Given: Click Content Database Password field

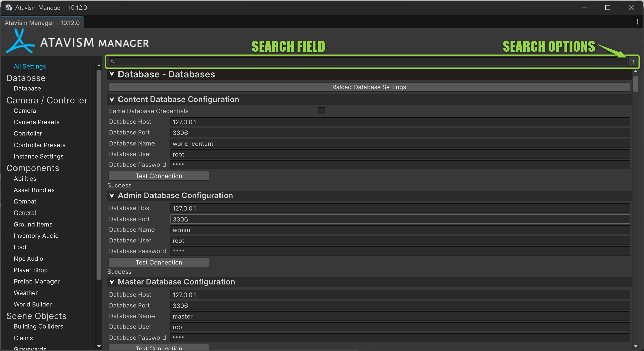Looking at the screenshot, I should point(400,165).
